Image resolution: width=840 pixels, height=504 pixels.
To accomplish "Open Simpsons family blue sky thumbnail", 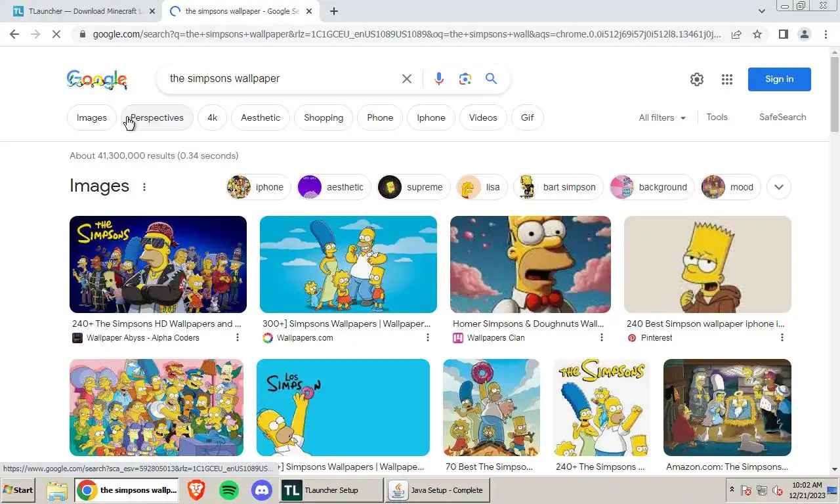I will (x=348, y=264).
